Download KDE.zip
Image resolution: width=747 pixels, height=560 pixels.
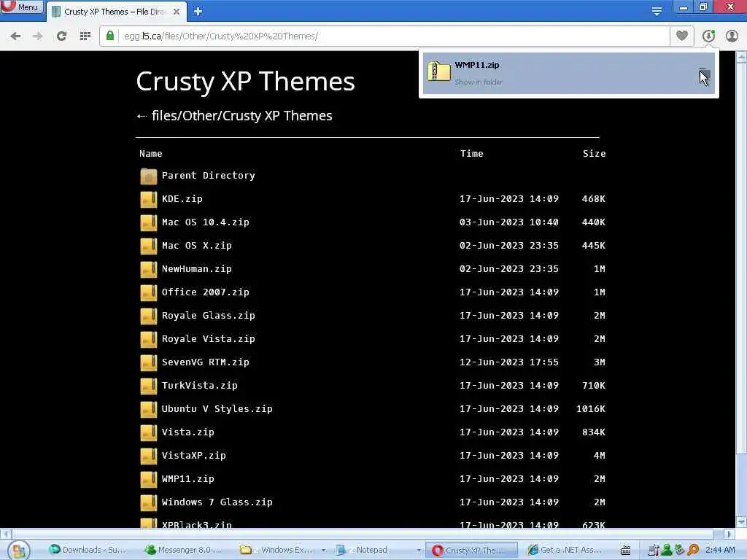pos(182,198)
